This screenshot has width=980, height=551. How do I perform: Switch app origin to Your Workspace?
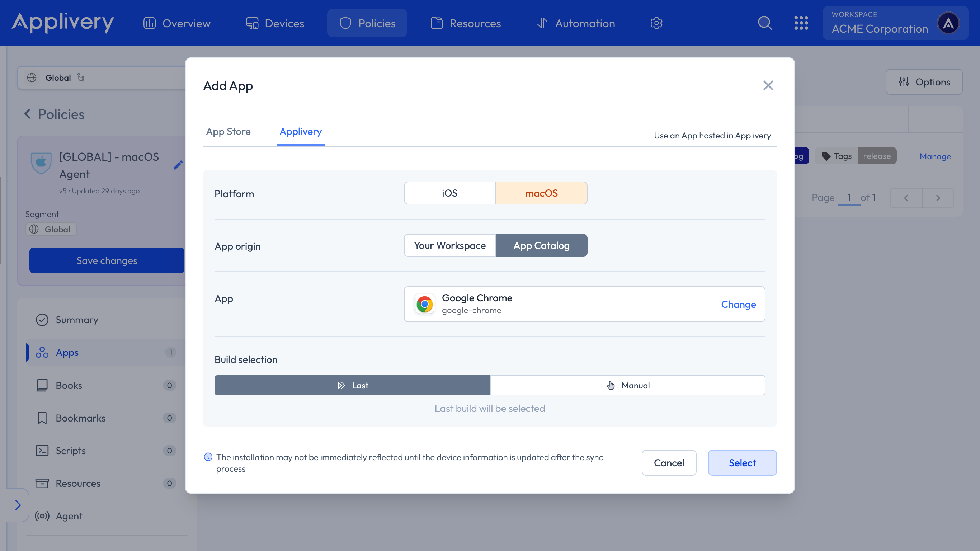(x=449, y=245)
